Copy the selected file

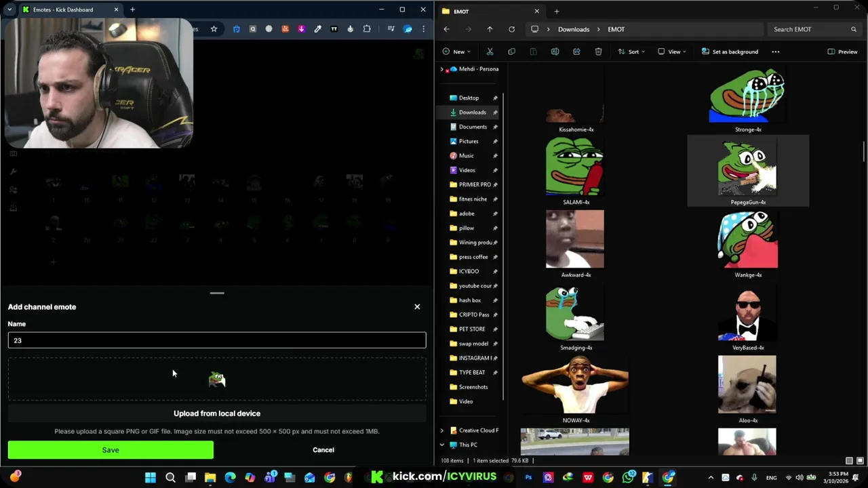coord(511,52)
